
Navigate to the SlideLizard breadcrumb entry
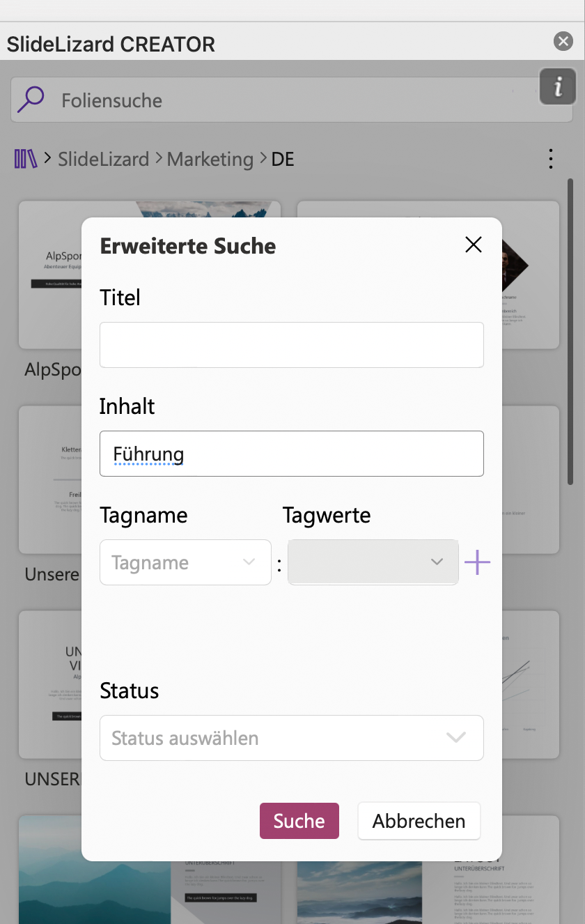coord(104,159)
